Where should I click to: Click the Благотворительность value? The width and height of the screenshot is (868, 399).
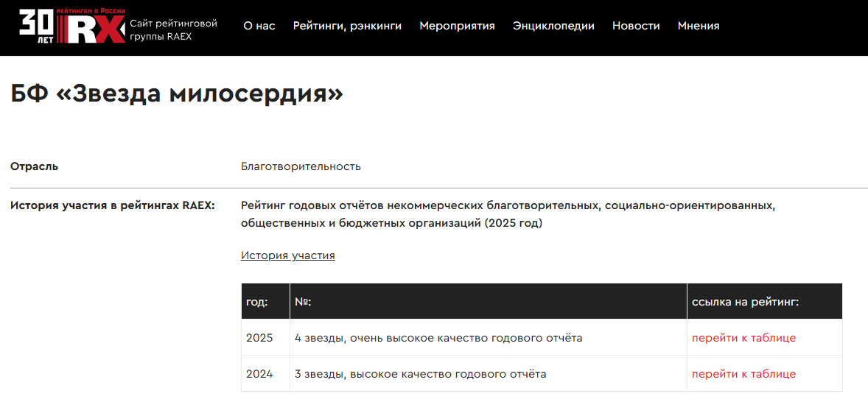[x=301, y=166]
